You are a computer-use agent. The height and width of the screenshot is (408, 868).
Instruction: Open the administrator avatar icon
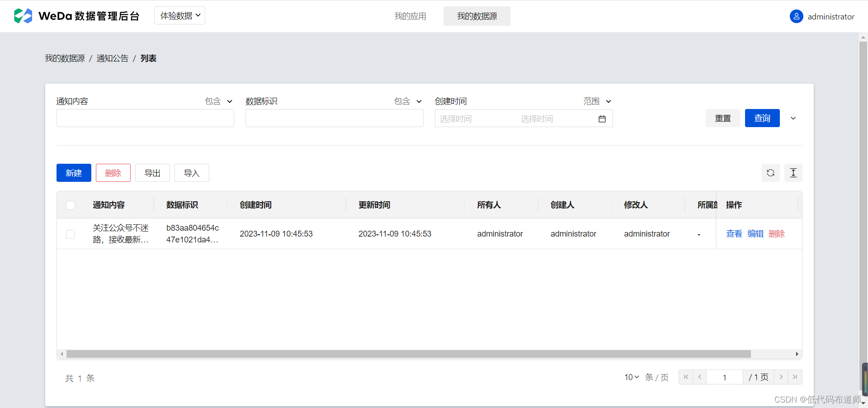(796, 16)
